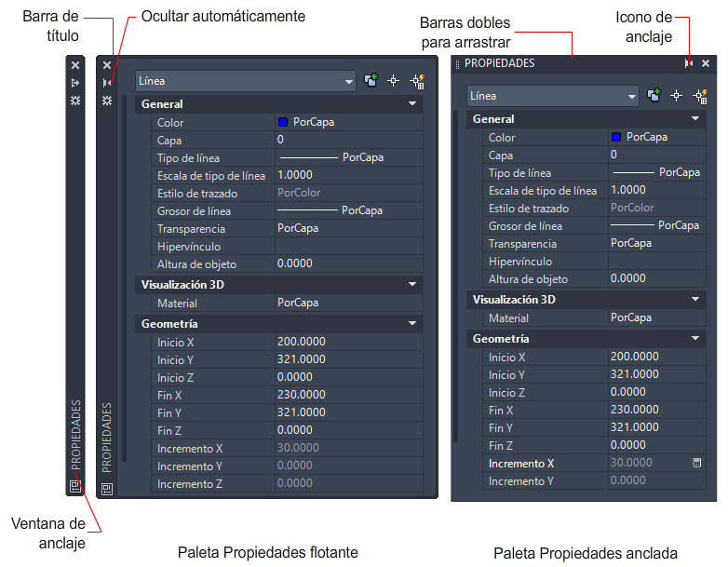Click Fin Z value in floating palette

[x=349, y=430]
